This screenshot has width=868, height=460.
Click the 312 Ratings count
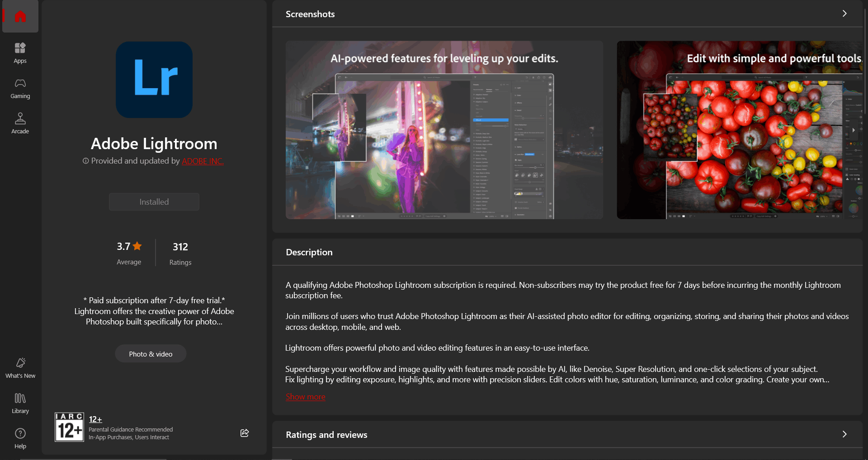(180, 253)
